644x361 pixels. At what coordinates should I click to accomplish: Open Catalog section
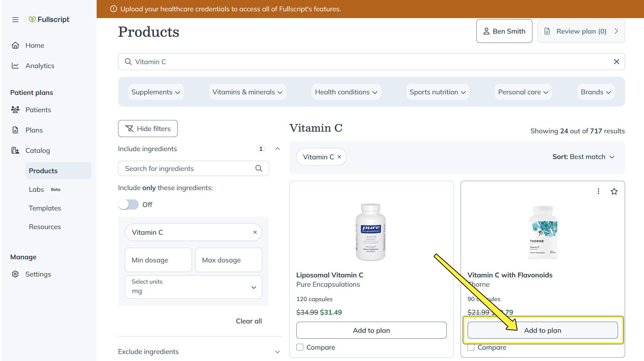[x=38, y=151]
